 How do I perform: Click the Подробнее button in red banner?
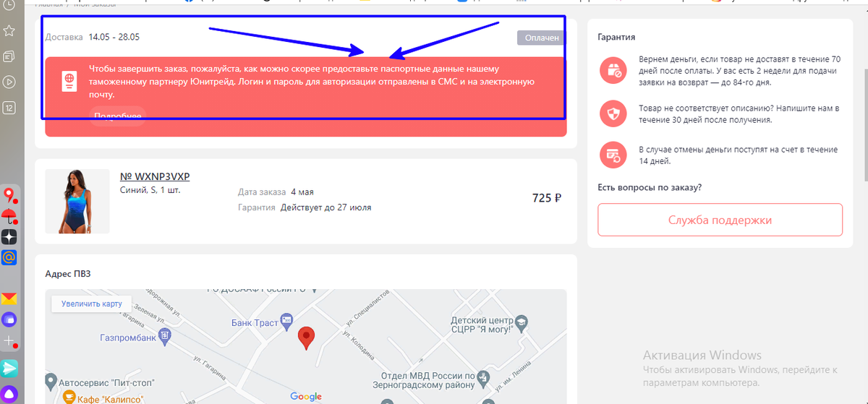pyautogui.click(x=118, y=116)
